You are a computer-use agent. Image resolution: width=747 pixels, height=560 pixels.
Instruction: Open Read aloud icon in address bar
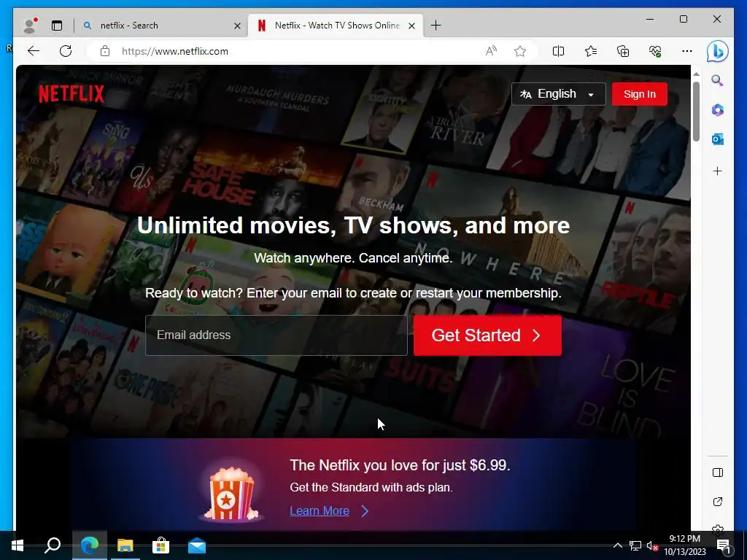pyautogui.click(x=491, y=51)
